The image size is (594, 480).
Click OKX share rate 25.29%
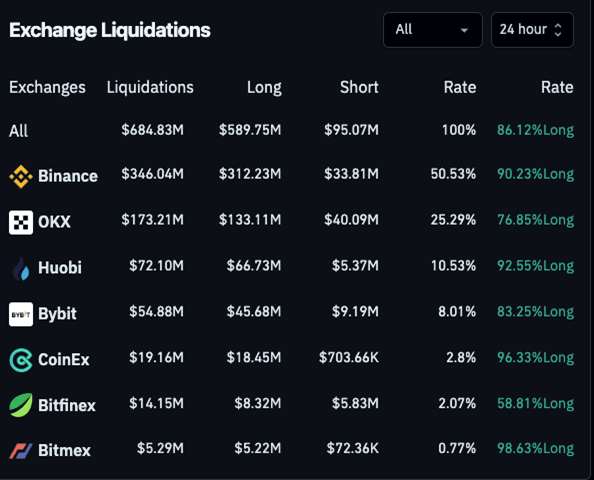tap(453, 220)
